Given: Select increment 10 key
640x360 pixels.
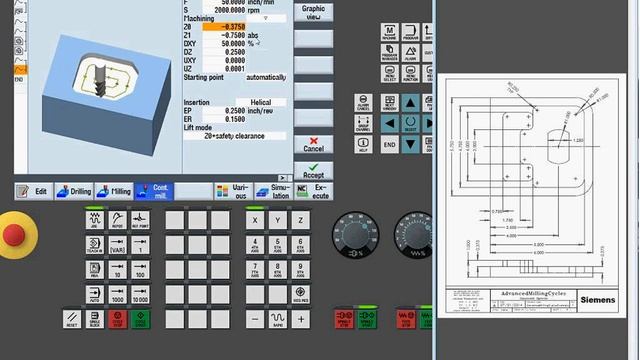Looking at the screenshot, I should point(117,270).
